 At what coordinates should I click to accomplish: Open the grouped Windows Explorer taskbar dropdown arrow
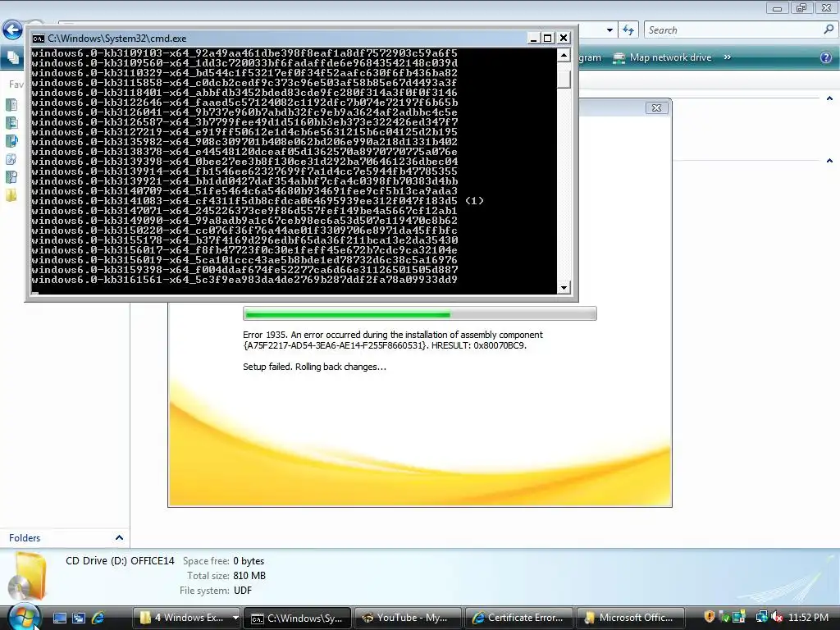click(x=235, y=618)
